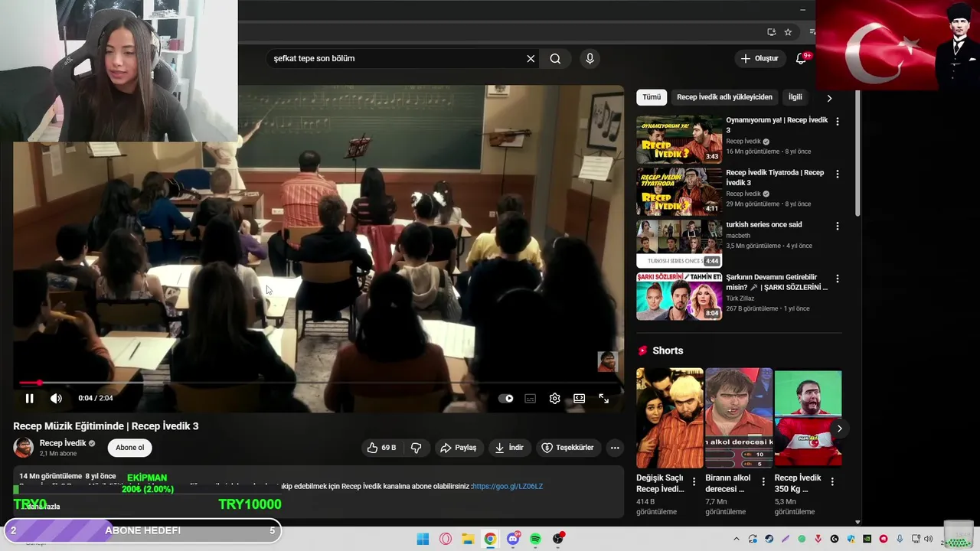The height and width of the screenshot is (551, 980).
Task: Open options for 'Recep İvedik 350 Kg' short
Action: coord(832,482)
